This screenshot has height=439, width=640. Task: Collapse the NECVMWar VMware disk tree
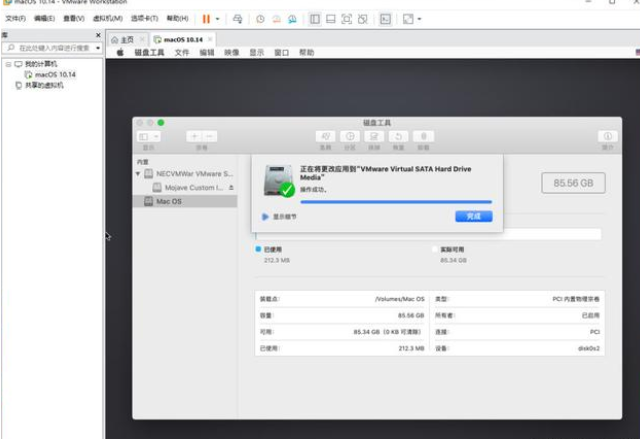[x=140, y=174]
